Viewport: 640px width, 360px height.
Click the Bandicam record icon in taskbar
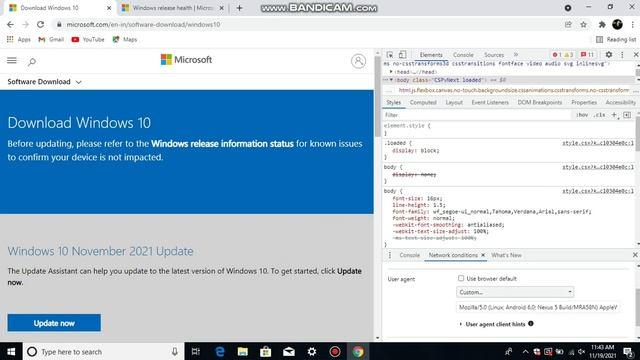click(x=335, y=351)
